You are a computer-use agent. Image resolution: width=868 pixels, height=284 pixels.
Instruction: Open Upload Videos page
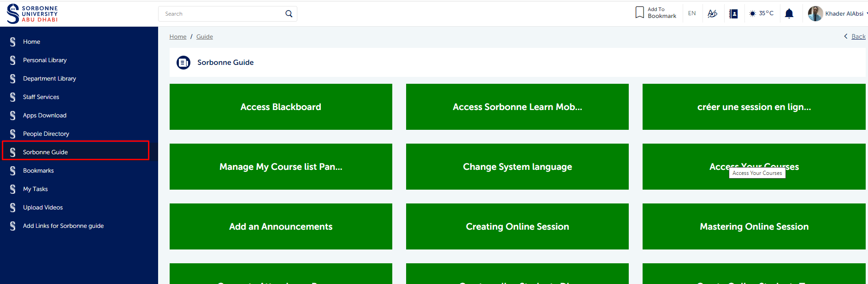tap(43, 208)
